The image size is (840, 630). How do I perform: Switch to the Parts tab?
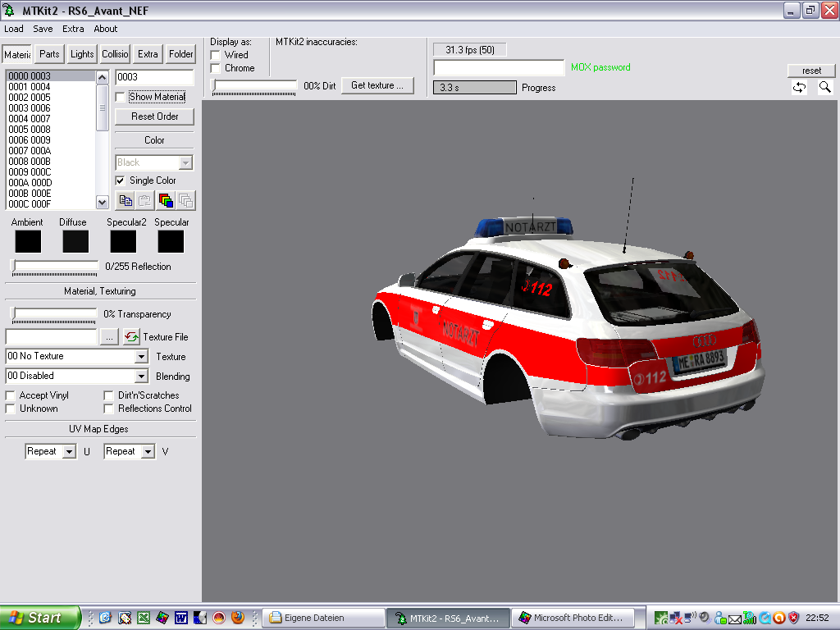[x=49, y=54]
